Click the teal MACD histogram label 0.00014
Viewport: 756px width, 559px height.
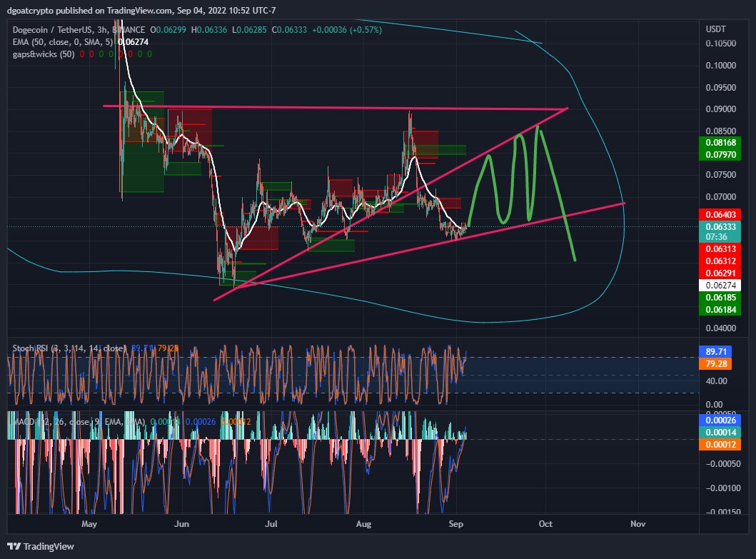tap(720, 432)
